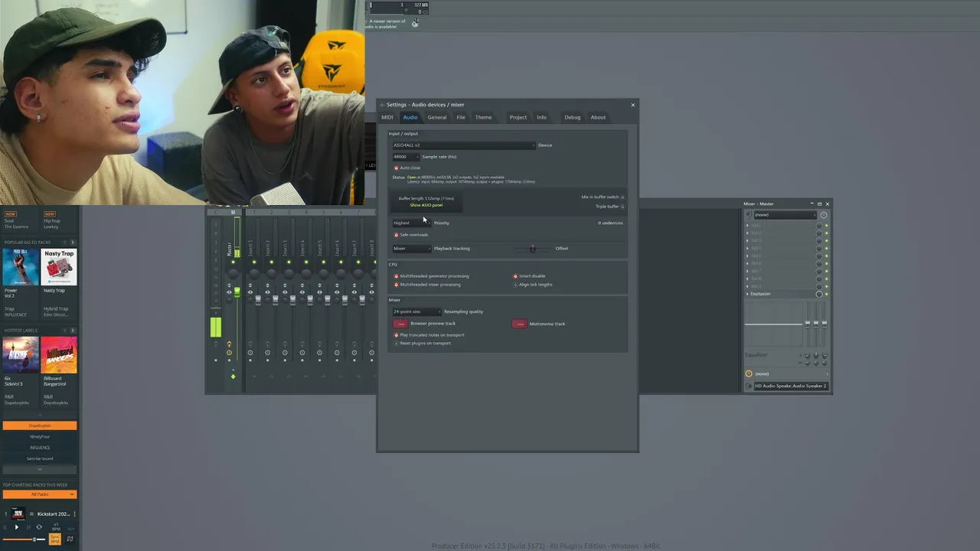Open the General settings tab

[x=437, y=117]
